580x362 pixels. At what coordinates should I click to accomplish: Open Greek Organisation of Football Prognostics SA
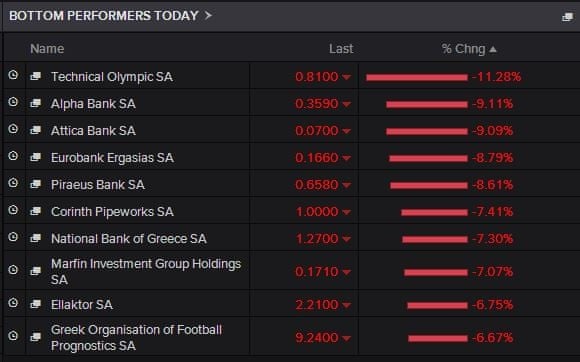[136, 337]
